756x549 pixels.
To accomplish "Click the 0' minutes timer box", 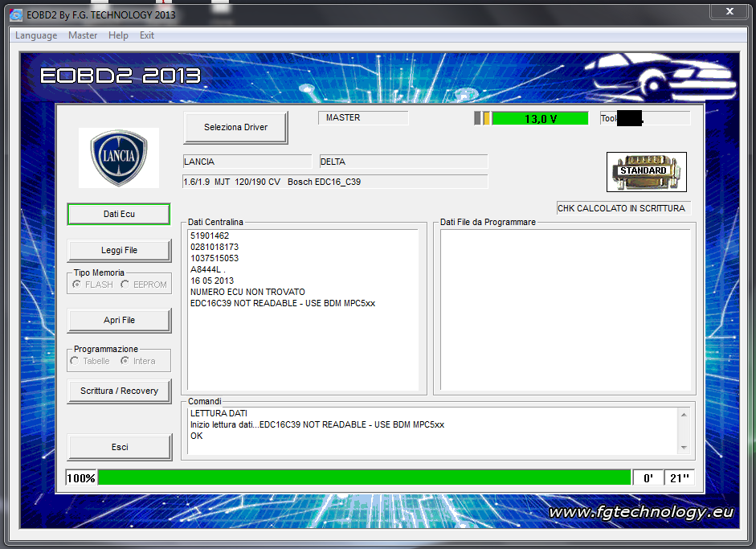I will [648, 478].
